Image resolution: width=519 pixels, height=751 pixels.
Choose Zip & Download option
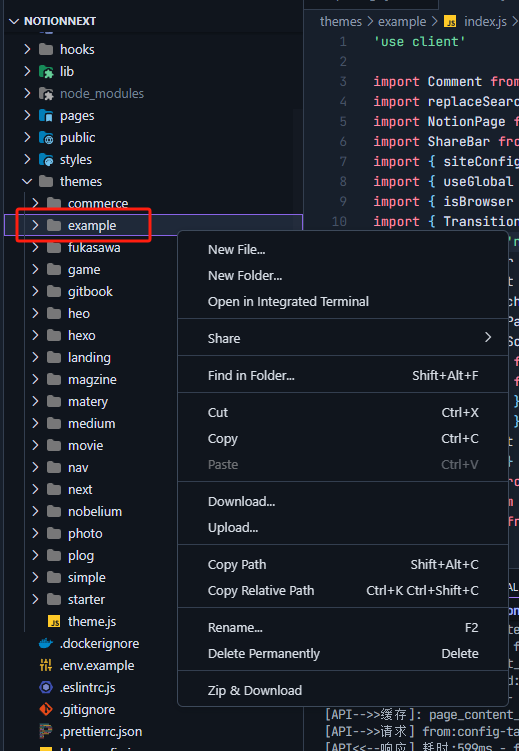click(255, 691)
